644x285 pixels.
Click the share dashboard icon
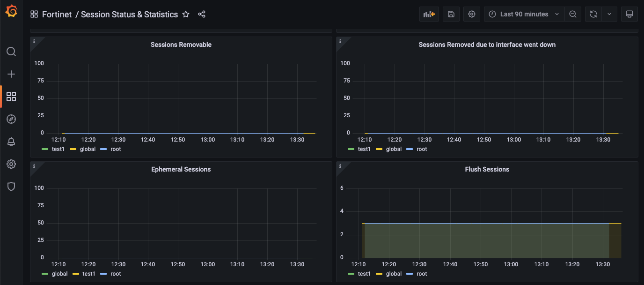(x=202, y=15)
